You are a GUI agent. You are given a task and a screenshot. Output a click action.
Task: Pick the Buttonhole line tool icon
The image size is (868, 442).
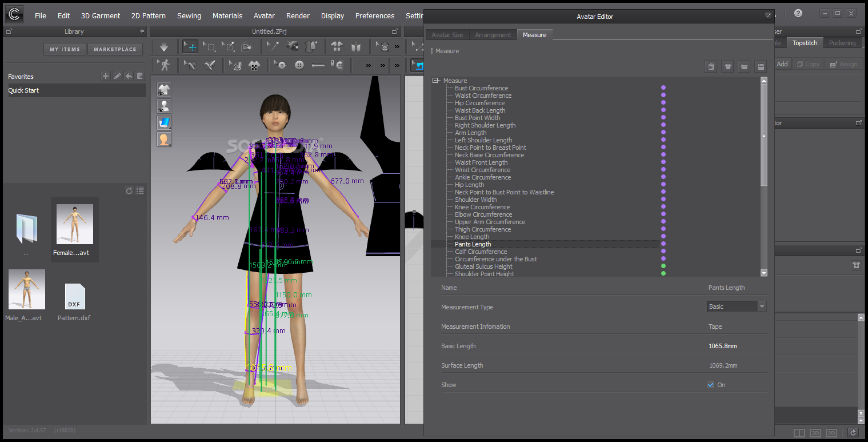click(x=318, y=65)
